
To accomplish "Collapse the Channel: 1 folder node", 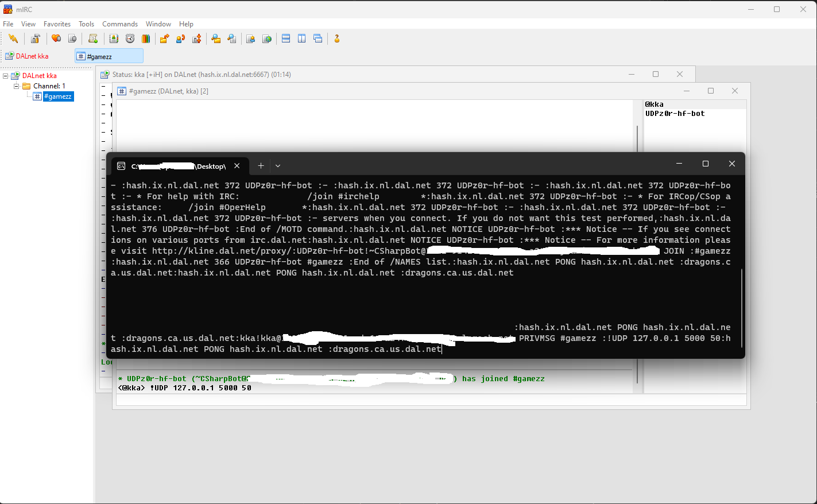I will [x=17, y=86].
